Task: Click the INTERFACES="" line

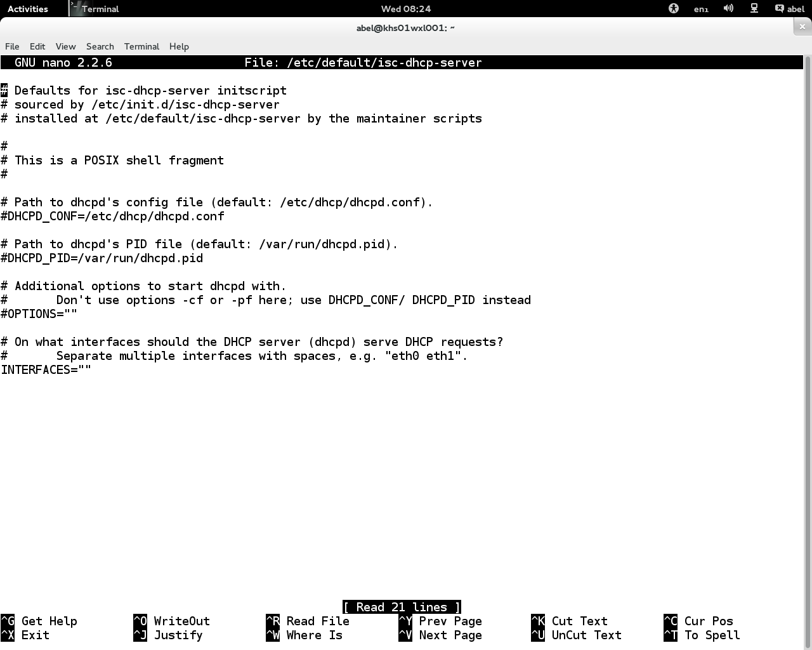Action: pos(46,370)
